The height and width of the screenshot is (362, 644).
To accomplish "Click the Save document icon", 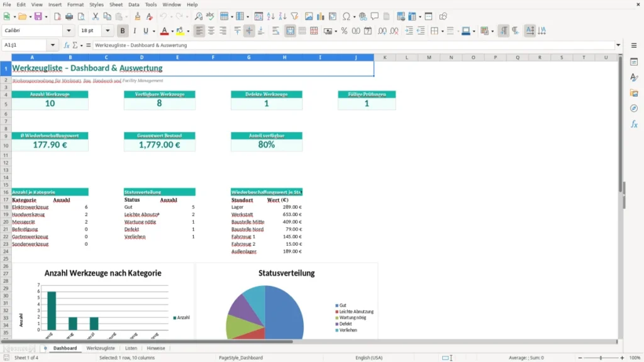I will coord(38,16).
